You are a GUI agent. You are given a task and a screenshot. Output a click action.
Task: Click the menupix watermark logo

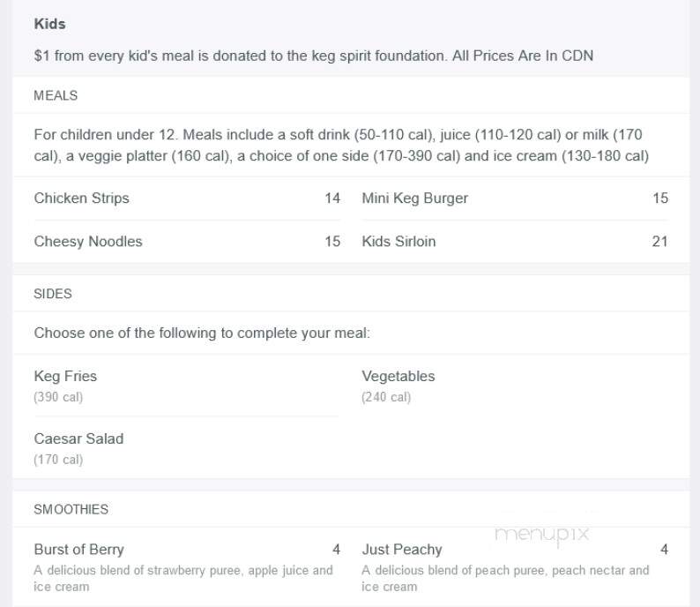(542, 535)
